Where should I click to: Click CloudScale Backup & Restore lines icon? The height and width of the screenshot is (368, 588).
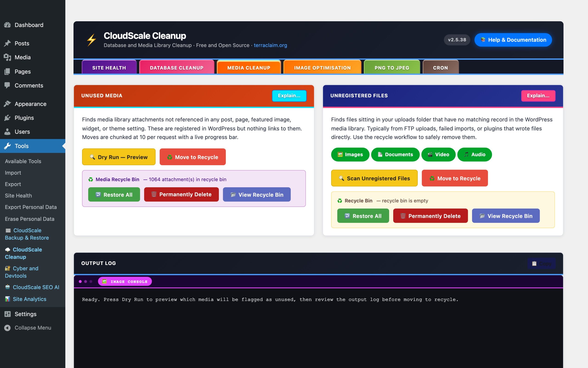click(x=8, y=230)
